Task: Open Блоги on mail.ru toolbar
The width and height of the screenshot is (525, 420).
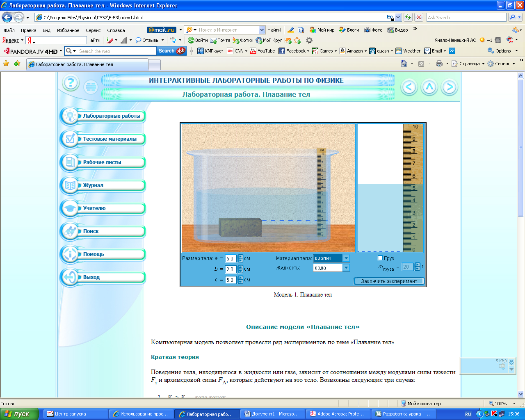Action: click(x=349, y=30)
